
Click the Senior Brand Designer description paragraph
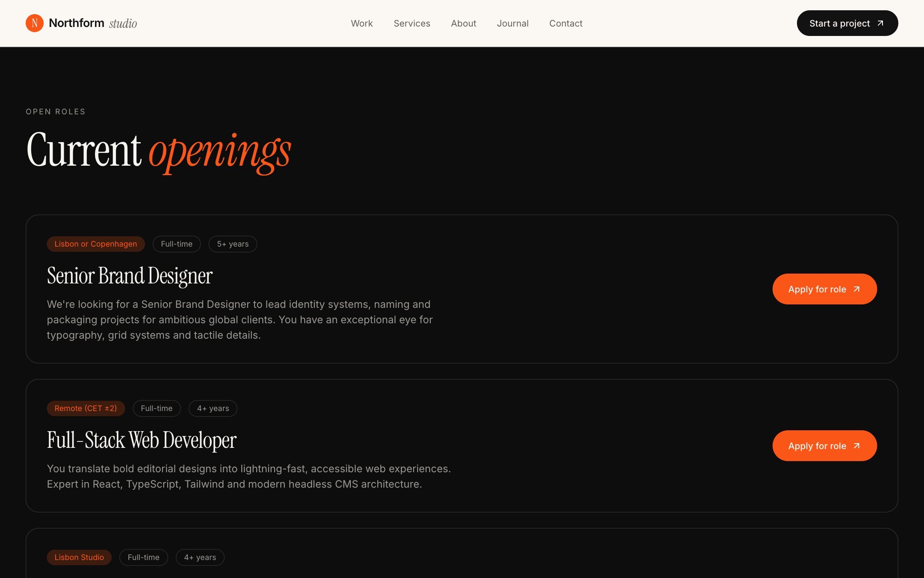(x=240, y=320)
